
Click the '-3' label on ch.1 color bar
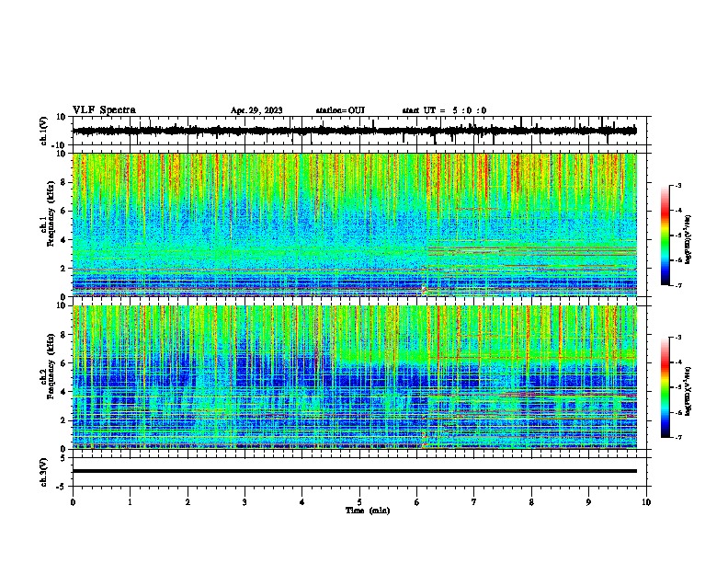[677, 185]
